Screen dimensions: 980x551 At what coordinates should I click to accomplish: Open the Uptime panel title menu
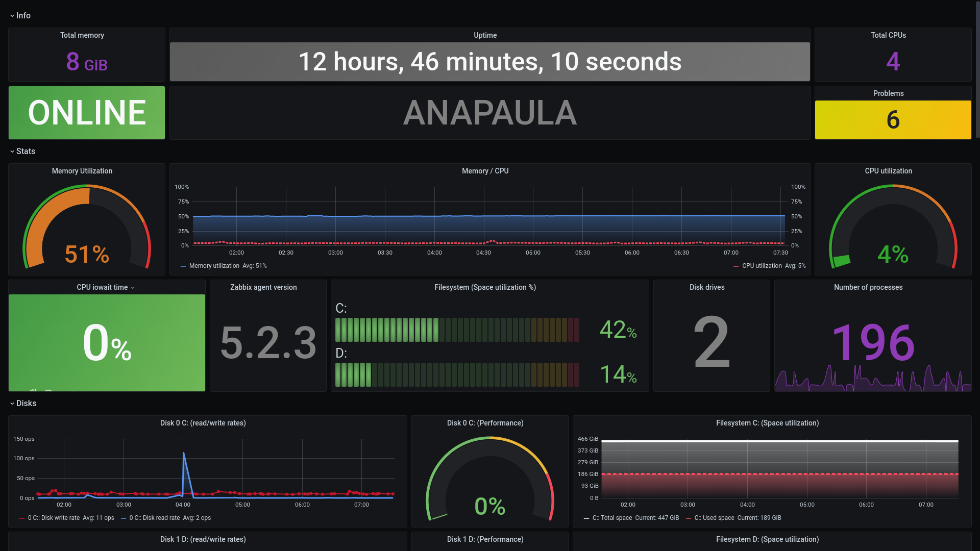tap(485, 35)
